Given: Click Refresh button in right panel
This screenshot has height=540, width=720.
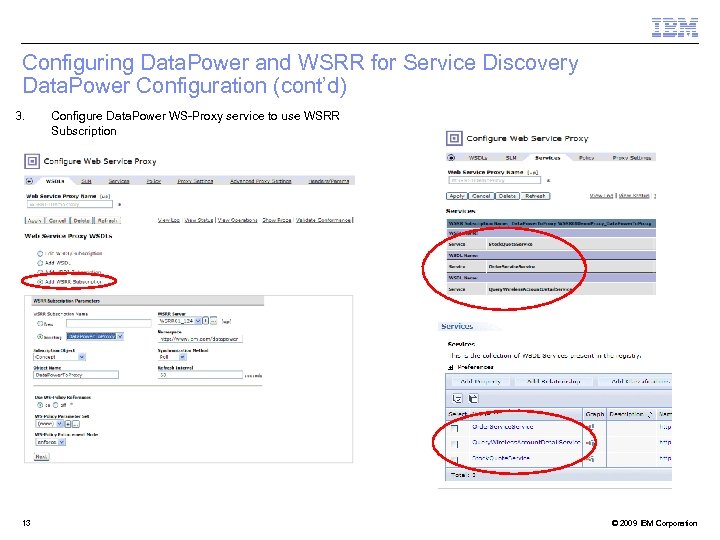Looking at the screenshot, I should pos(535,196).
